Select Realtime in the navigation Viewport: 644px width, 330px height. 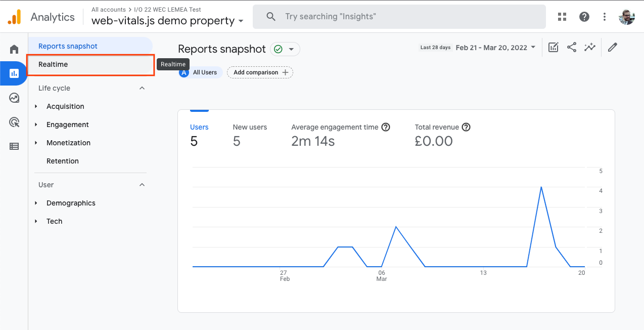point(53,64)
